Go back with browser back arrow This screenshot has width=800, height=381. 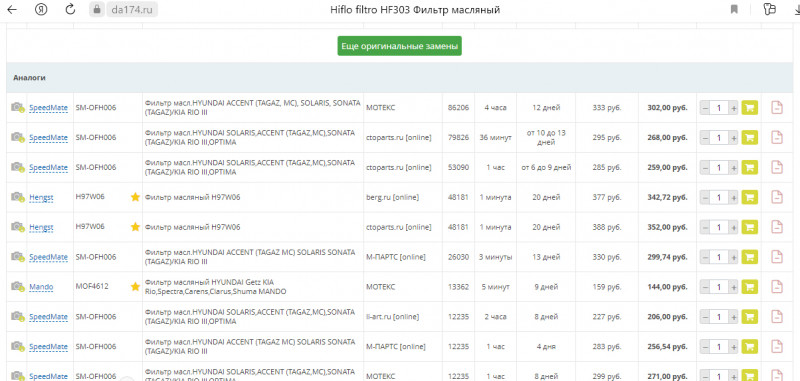12,9
